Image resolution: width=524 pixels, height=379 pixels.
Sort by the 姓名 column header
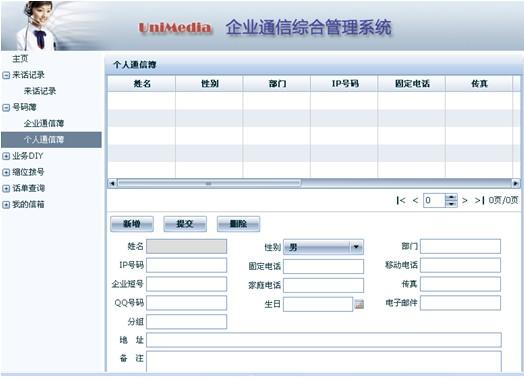(142, 84)
